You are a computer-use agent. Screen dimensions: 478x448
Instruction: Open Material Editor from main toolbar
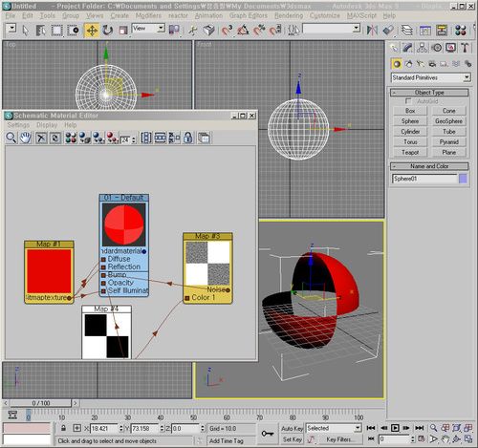click(461, 31)
